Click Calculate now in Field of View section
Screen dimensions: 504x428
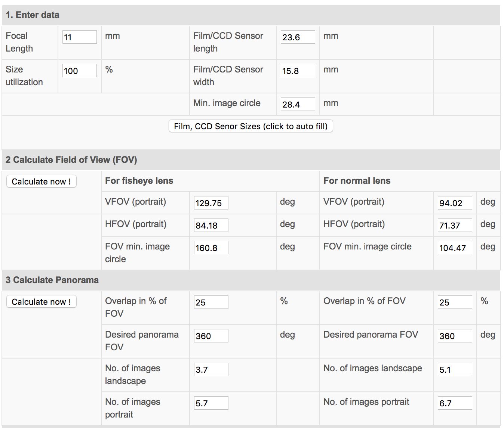pos(42,182)
